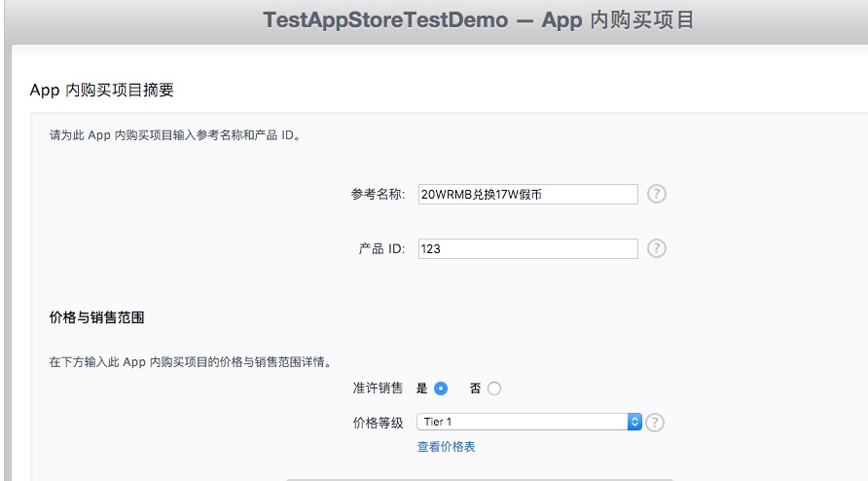Click the help icon beside 产品 ID field
This screenshot has height=481, width=868.
(657, 248)
